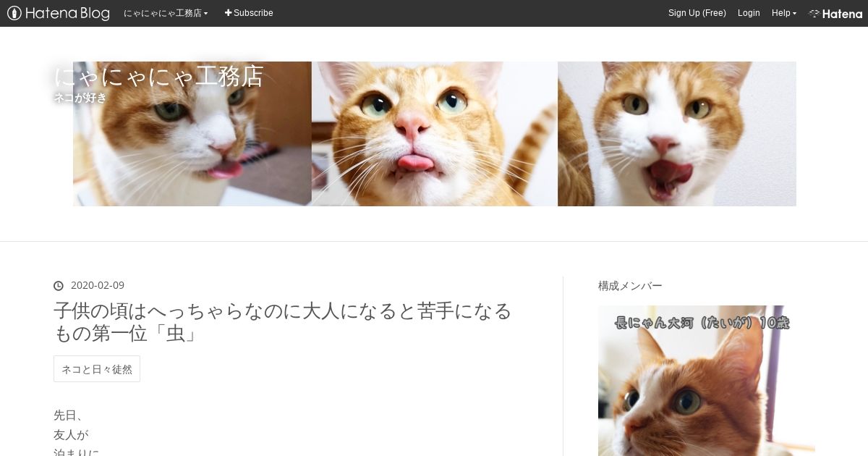This screenshot has width=868, height=456.
Task: Open the 長にゃん大河 cat photo in sidebar
Action: click(707, 381)
